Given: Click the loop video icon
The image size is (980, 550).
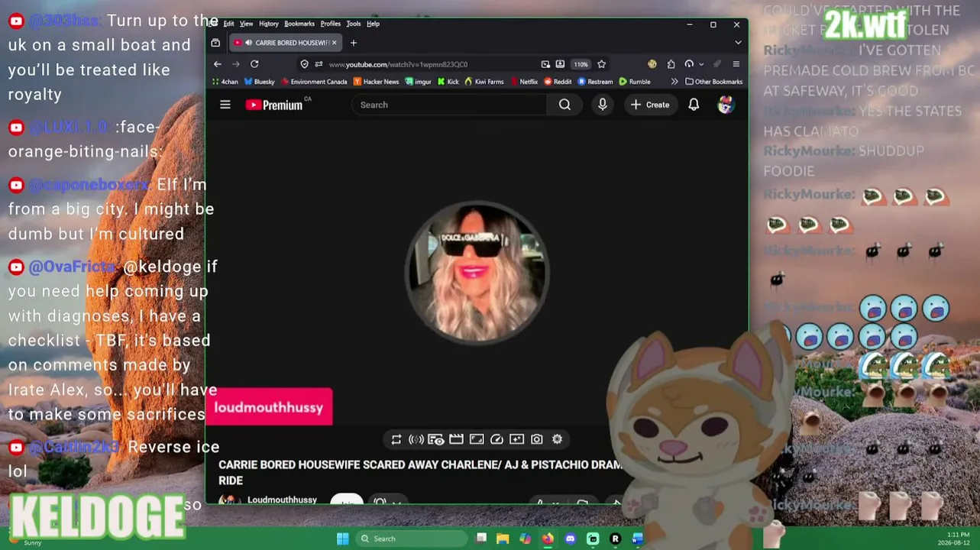Looking at the screenshot, I should coord(396,439).
